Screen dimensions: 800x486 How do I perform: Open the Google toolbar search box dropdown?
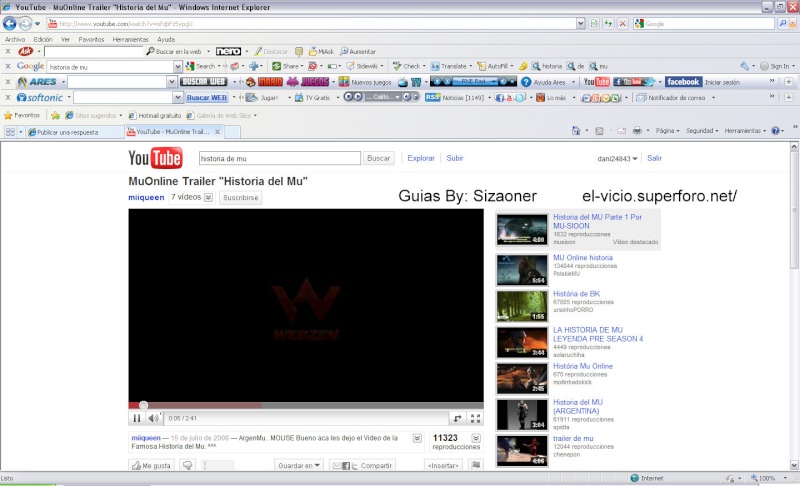click(178, 66)
